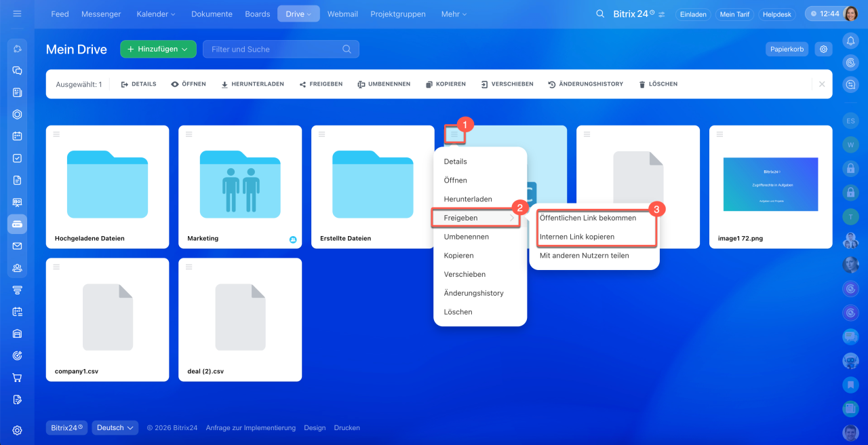
Task: Click the shopping cart icon in sidebar
Action: pyautogui.click(x=18, y=377)
